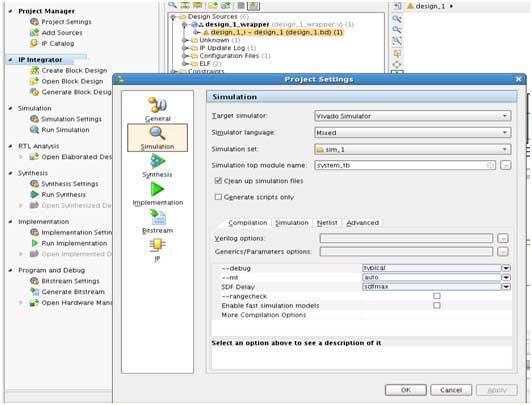Collapse the IP Integrator section
The image size is (532, 405).
(11, 60)
